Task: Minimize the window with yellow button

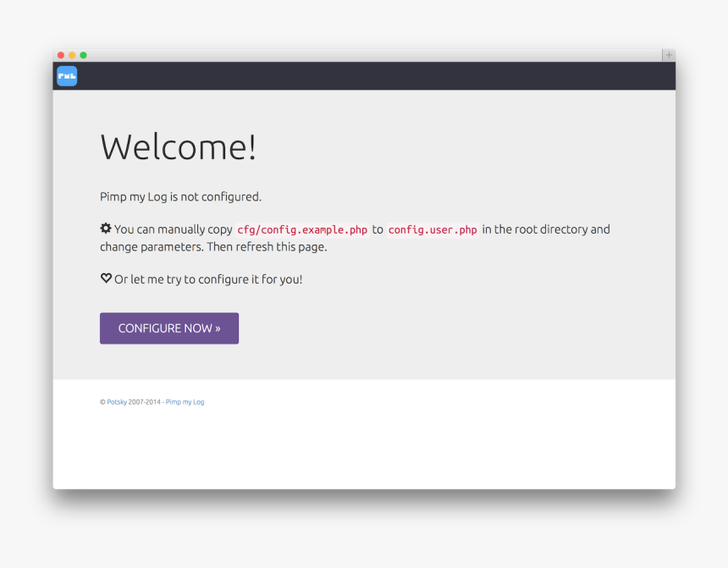Action: coord(72,55)
